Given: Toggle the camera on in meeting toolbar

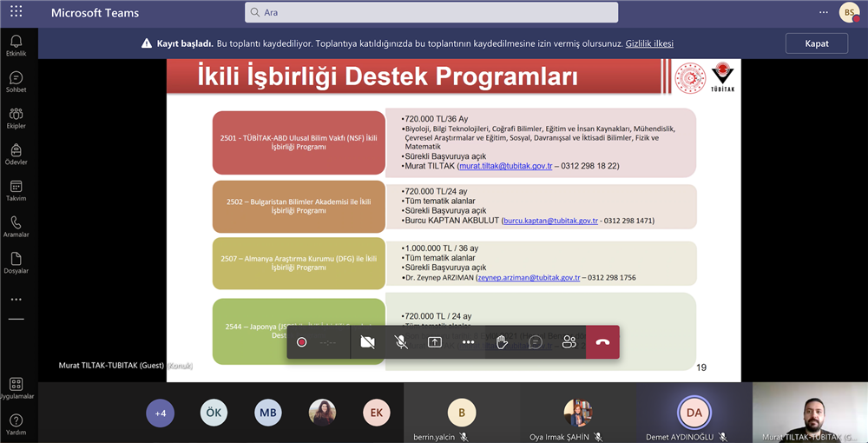Looking at the screenshot, I should pos(367,342).
